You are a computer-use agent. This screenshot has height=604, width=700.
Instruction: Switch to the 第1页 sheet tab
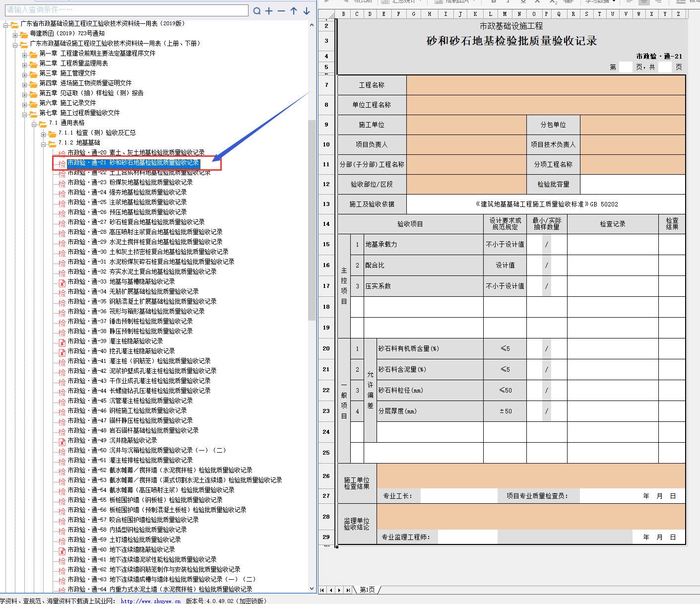[368, 590]
